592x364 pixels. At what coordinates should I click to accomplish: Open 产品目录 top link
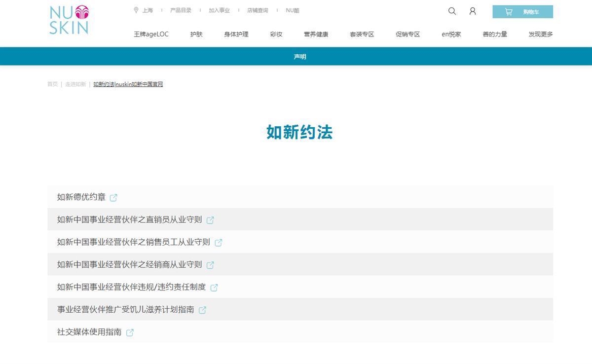point(181,10)
